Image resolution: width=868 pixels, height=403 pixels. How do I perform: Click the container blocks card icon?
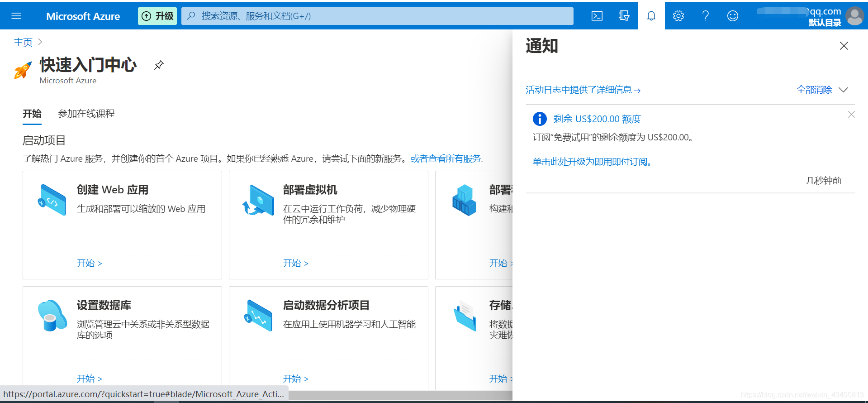(x=465, y=200)
